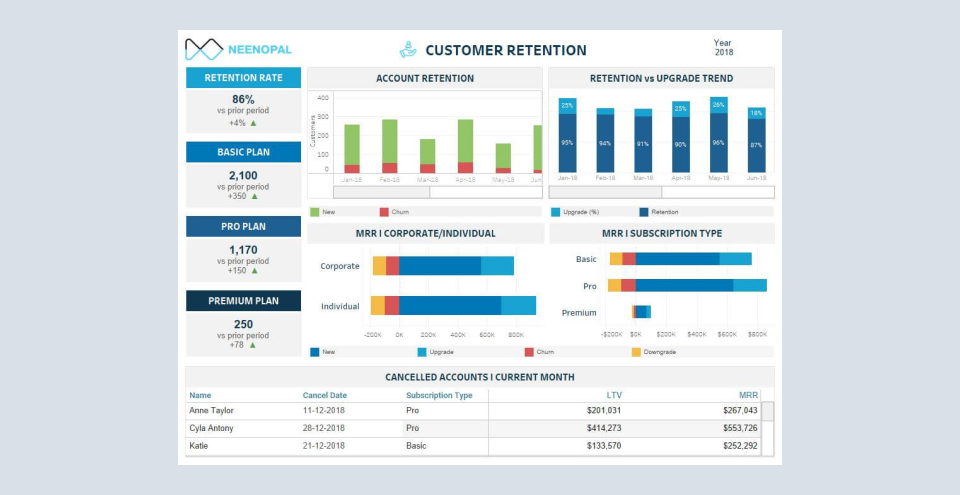Click LTV value $201,031

(604, 410)
